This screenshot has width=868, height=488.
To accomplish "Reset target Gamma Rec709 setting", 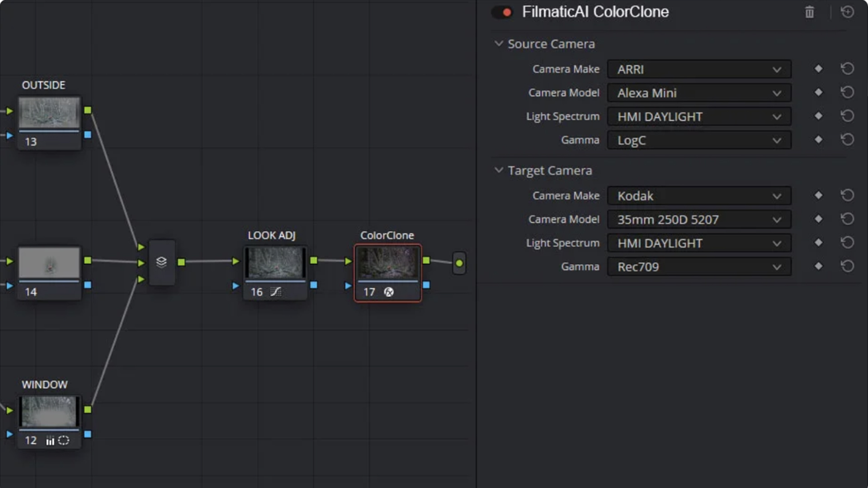I will point(847,266).
